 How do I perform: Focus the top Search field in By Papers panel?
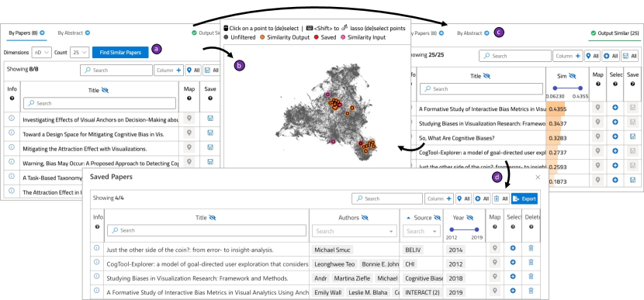pos(116,71)
